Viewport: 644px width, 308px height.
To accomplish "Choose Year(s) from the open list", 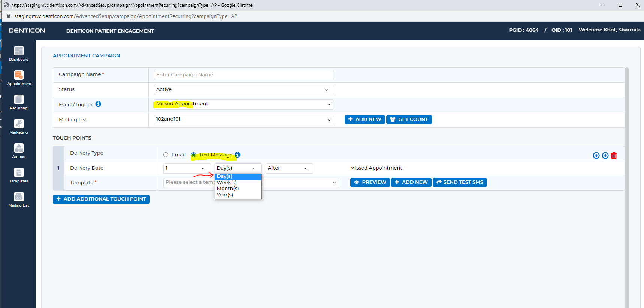I will point(238,195).
